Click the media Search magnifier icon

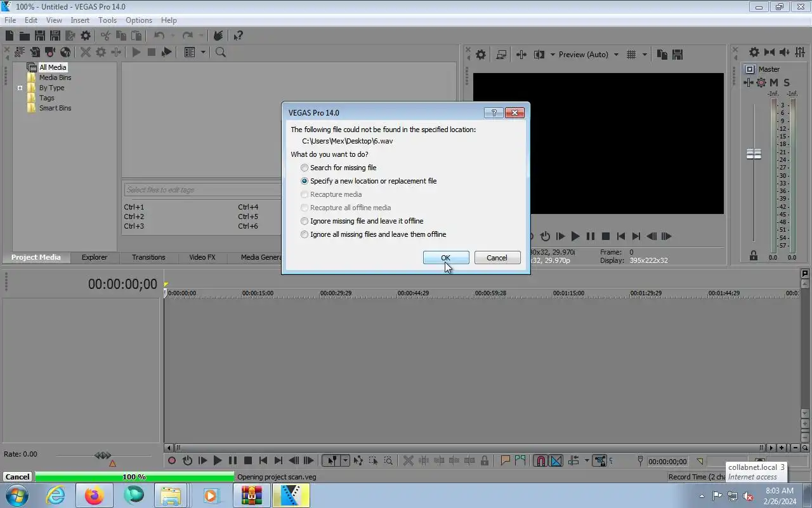[221, 52]
